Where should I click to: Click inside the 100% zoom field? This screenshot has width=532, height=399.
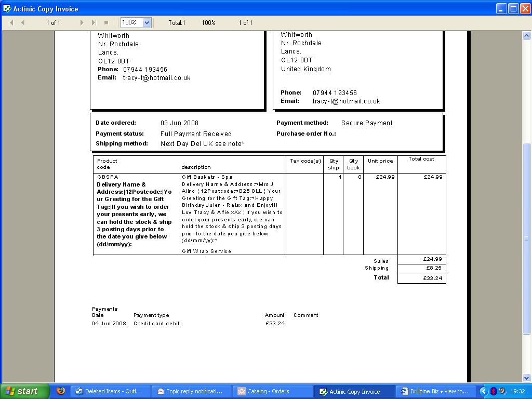pos(131,23)
